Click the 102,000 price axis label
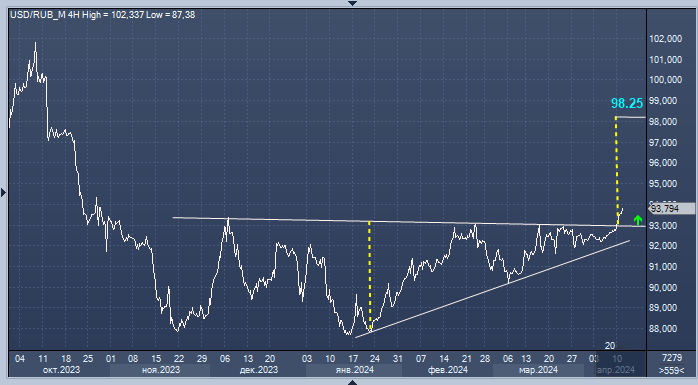 666,39
